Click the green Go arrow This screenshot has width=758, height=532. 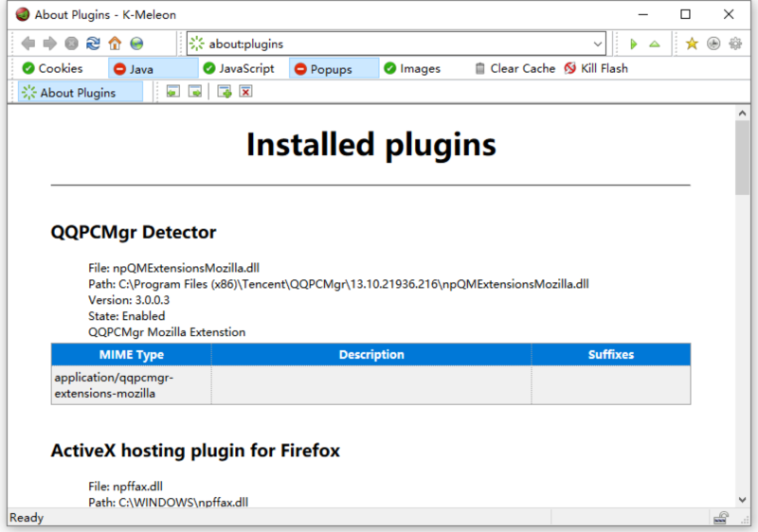634,44
